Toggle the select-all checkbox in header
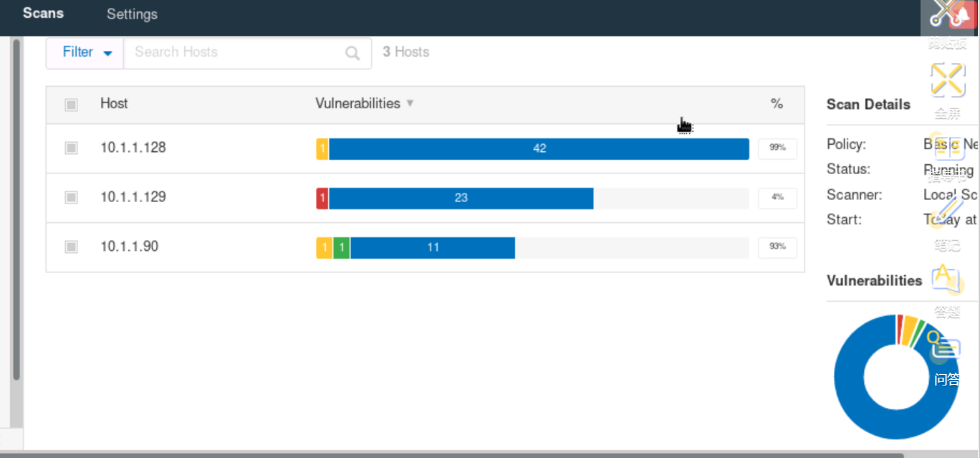Screen dimensions: 980x458 point(71,105)
